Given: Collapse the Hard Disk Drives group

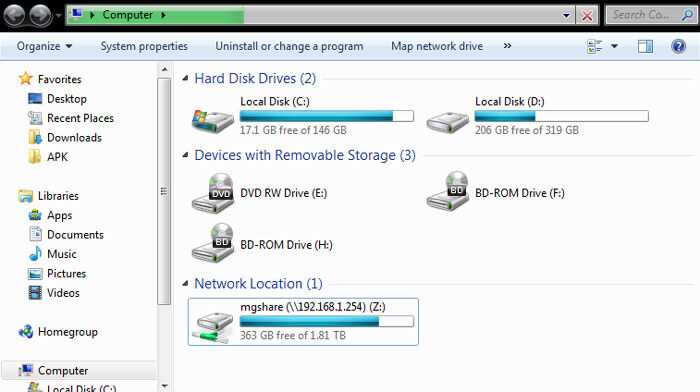Looking at the screenshot, I should coord(185,79).
